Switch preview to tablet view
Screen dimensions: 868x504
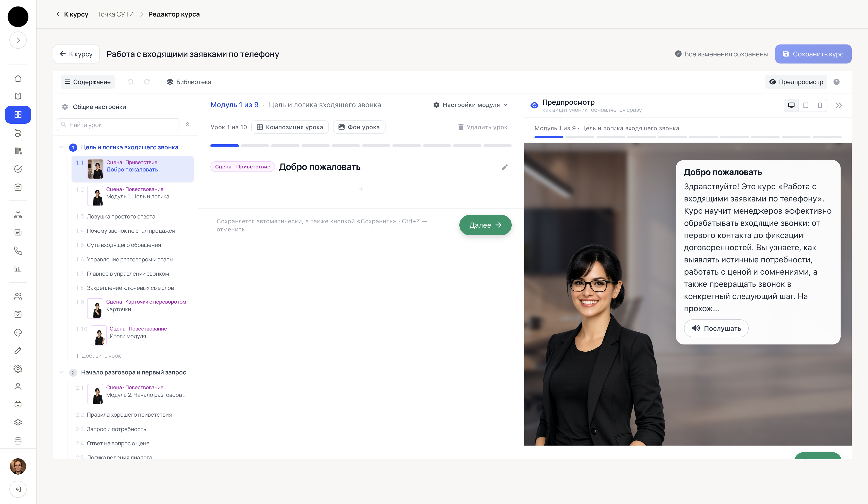coord(806,105)
